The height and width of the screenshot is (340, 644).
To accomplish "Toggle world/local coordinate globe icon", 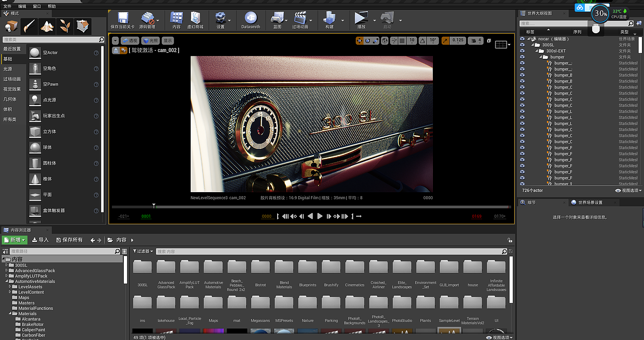I will [385, 41].
